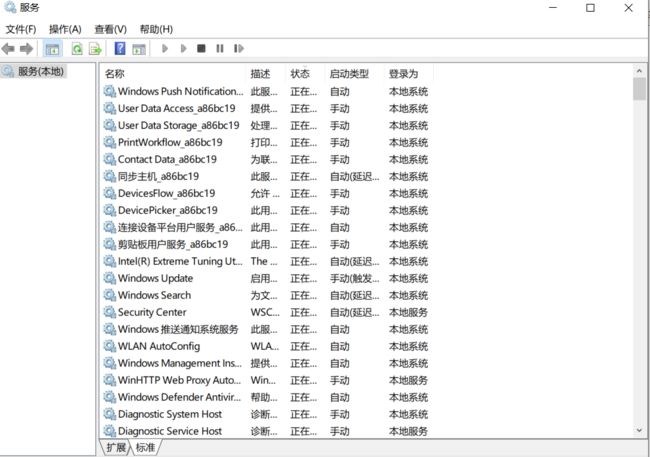Click the gear icon for Windows Defender Antivirus
The image size is (650, 457).
[109, 397]
